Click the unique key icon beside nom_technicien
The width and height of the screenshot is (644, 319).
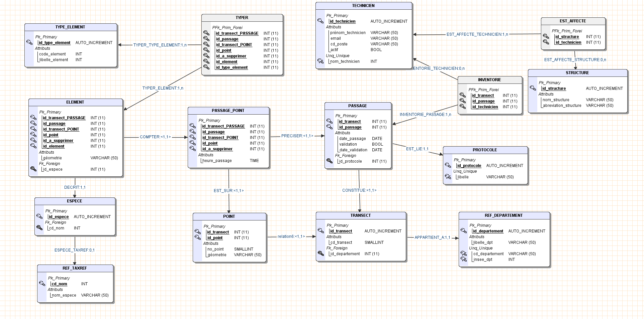(x=320, y=61)
